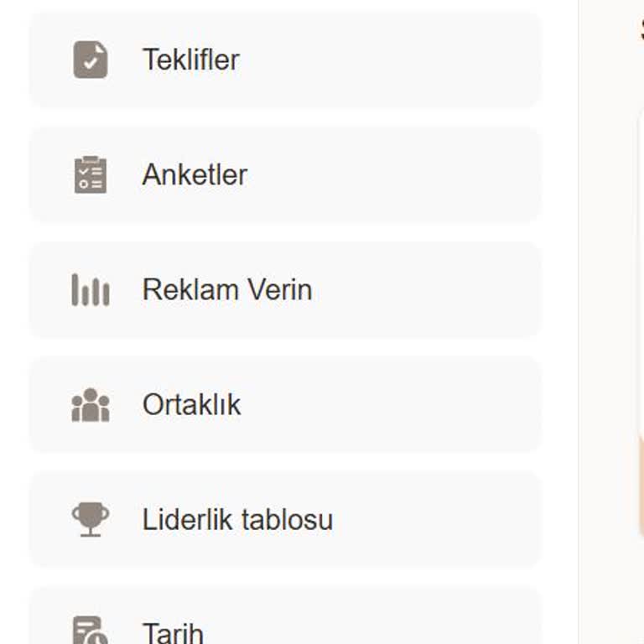Go to Reklam Verin section
The image size is (644, 644).
[x=285, y=290]
